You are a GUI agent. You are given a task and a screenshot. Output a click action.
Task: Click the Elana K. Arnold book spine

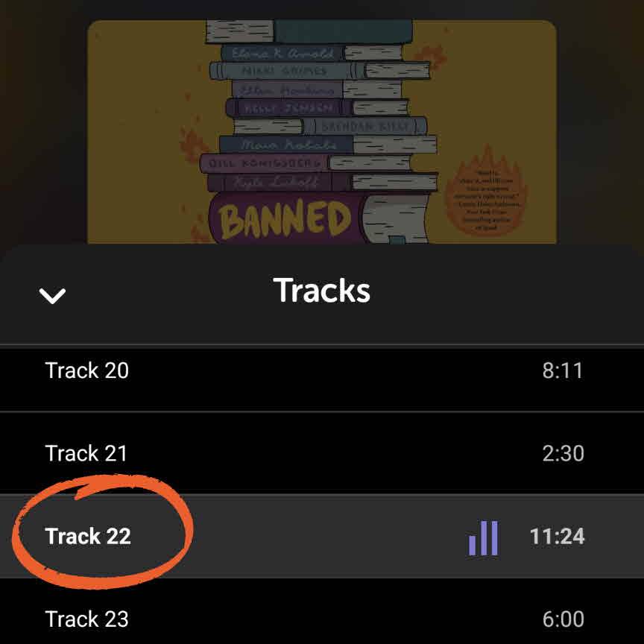tap(282, 53)
